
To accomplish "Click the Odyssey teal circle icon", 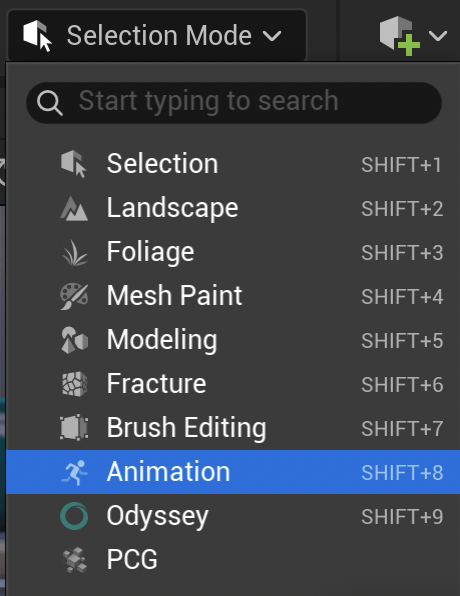I will click(74, 516).
